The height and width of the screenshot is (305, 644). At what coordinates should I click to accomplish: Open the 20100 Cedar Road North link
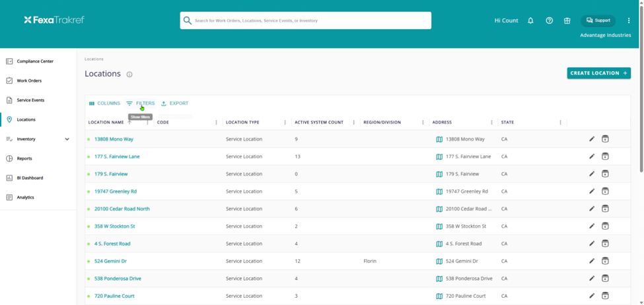(122, 209)
